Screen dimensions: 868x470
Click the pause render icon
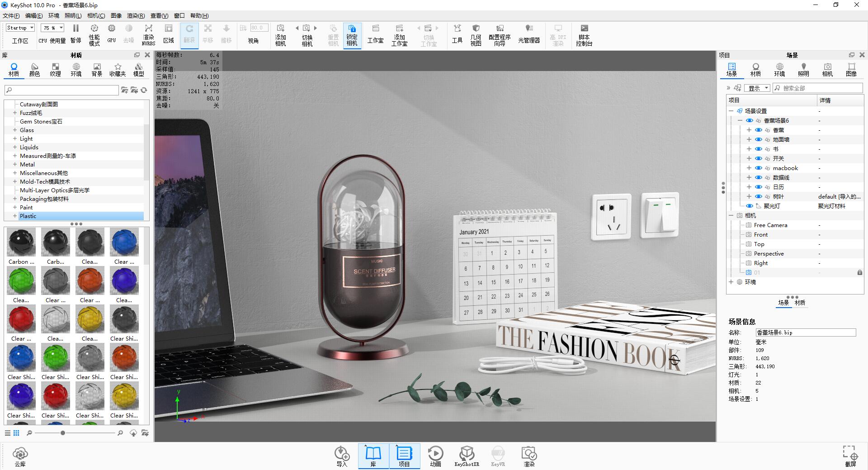pos(76,28)
